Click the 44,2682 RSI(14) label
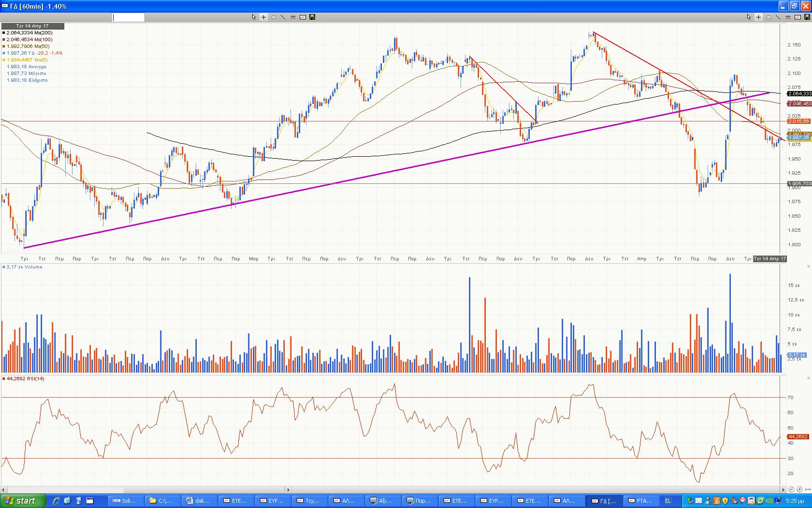Image resolution: width=812 pixels, height=508 pixels. tap(24, 379)
